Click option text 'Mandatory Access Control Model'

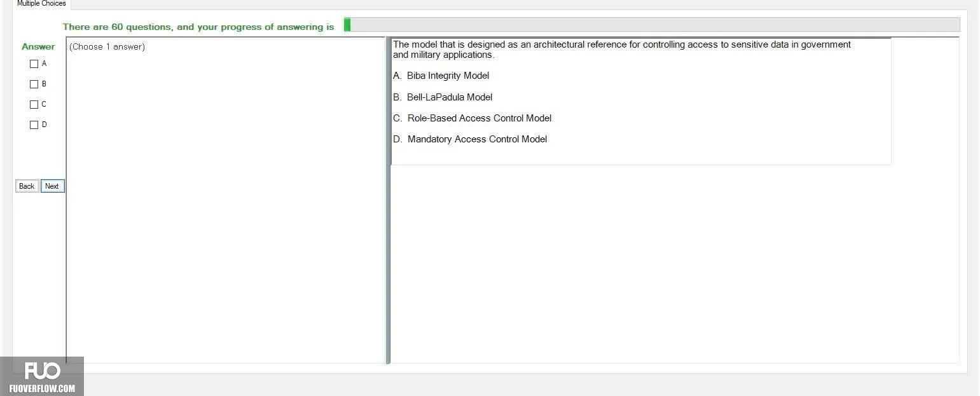click(477, 139)
